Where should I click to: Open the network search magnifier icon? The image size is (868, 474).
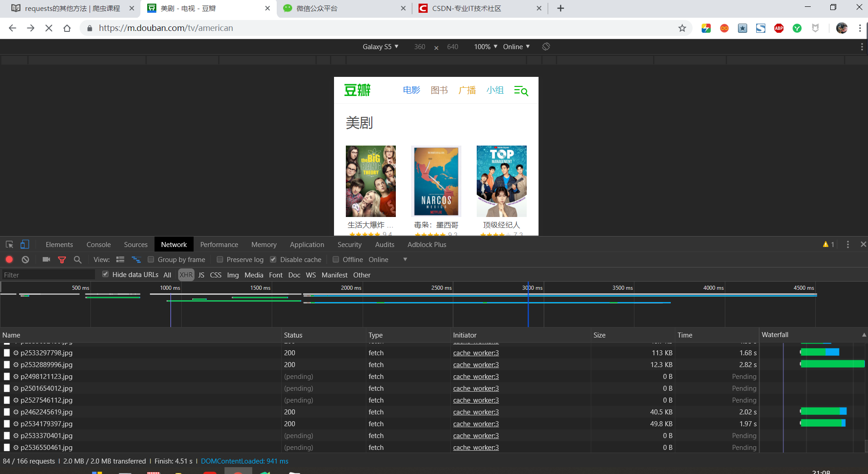[x=78, y=259]
